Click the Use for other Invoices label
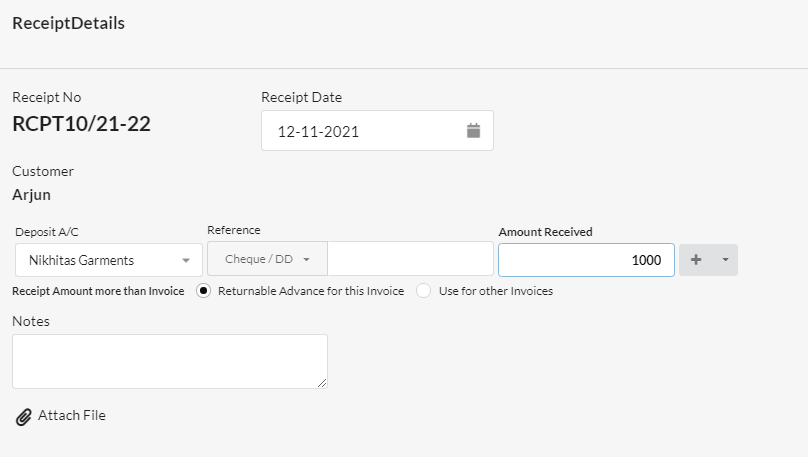The width and height of the screenshot is (808, 457). click(496, 291)
